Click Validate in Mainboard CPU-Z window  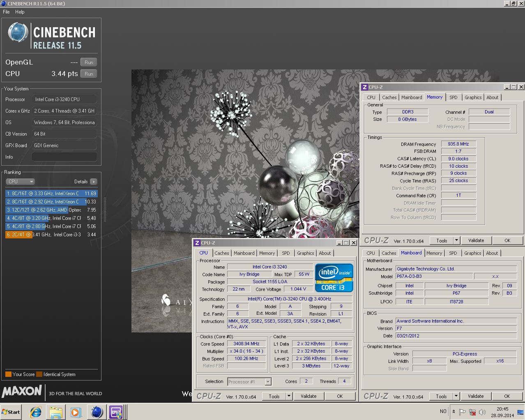[x=476, y=396]
